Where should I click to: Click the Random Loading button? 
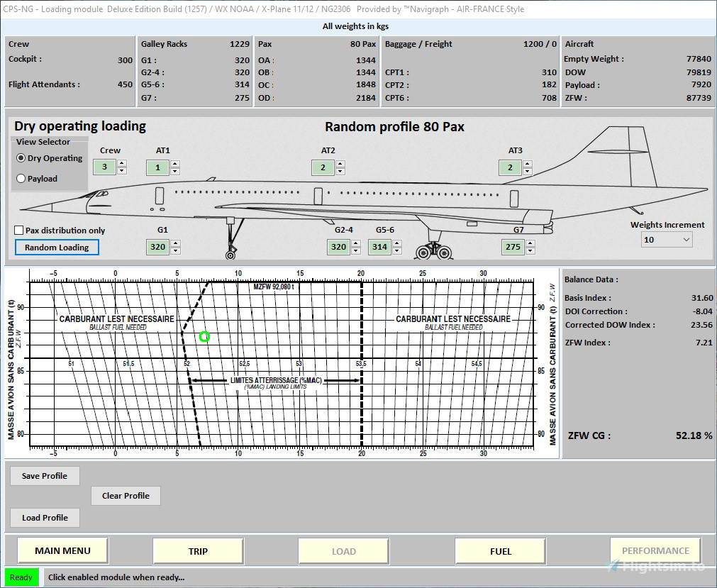coord(57,248)
